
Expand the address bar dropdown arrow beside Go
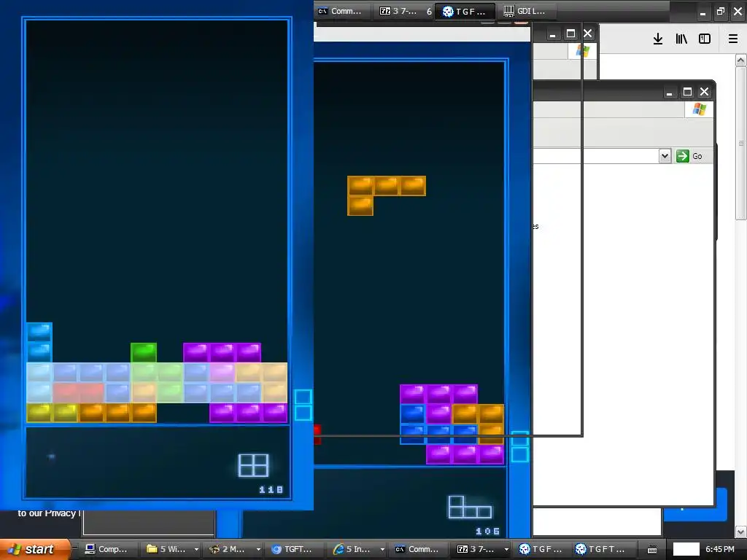coord(665,156)
